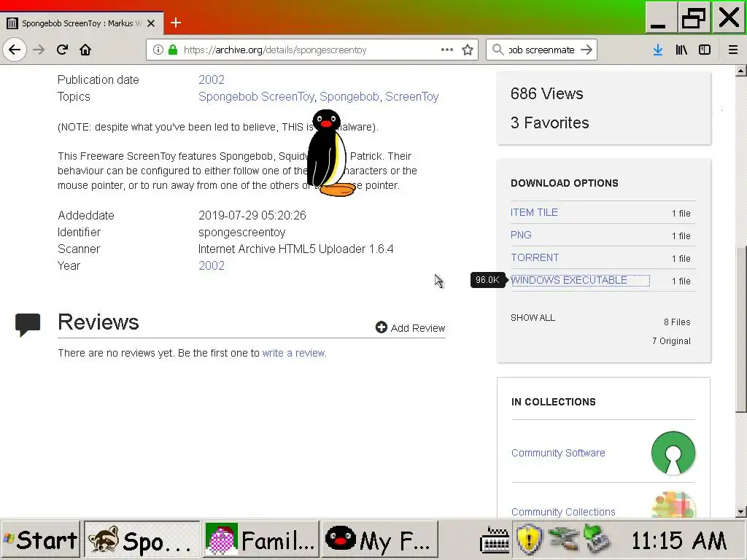Click the 11:15 AM taskbar clock

click(679, 540)
